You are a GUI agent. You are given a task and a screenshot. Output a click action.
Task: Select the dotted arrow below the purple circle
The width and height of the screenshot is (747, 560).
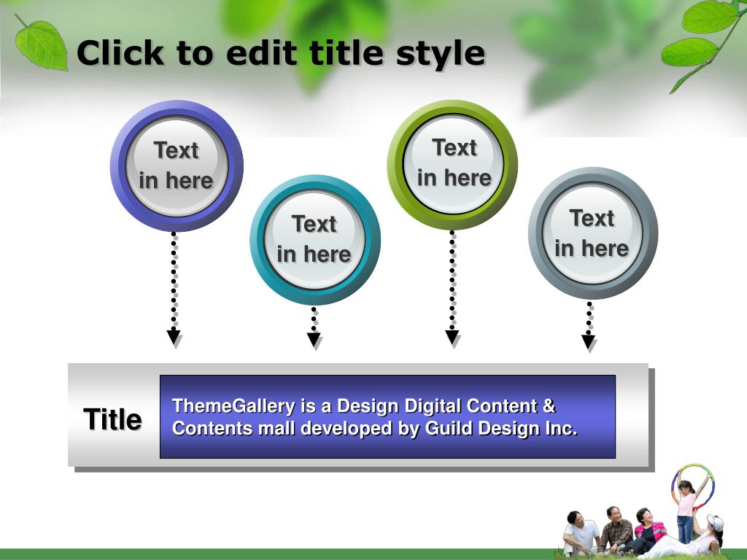click(174, 289)
